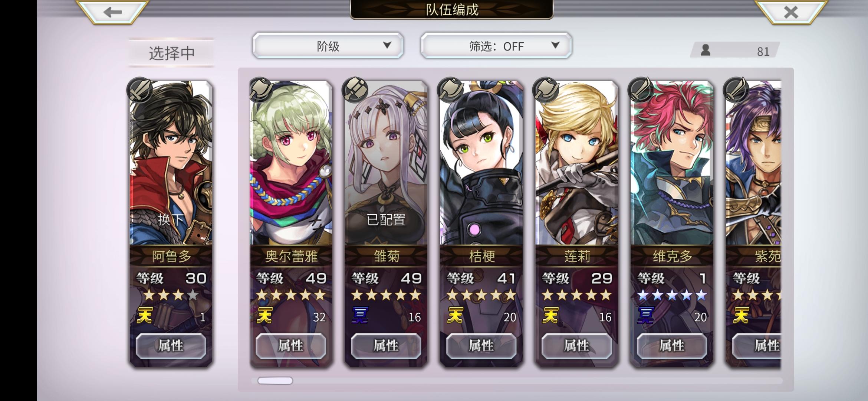Remove 阿鲁多 via the 换下 portrait
This screenshot has height=401, width=868.
171,163
